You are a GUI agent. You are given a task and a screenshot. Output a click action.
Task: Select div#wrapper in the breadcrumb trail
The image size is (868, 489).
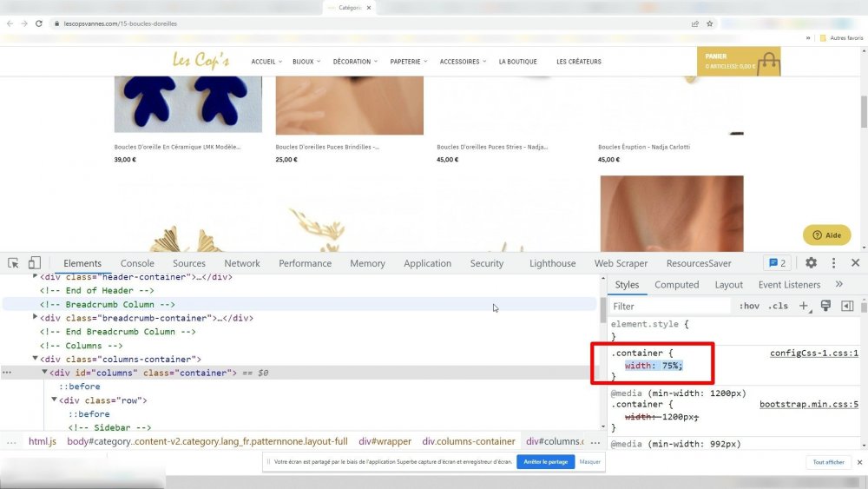385,441
